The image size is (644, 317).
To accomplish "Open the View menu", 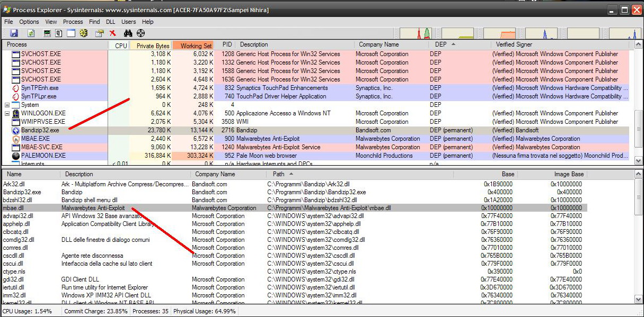I will tap(51, 22).
